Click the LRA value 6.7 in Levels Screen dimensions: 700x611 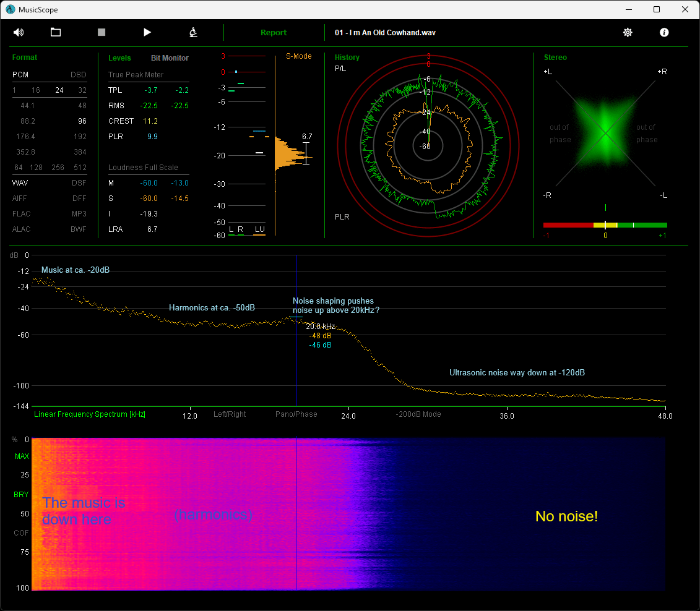pos(152,229)
